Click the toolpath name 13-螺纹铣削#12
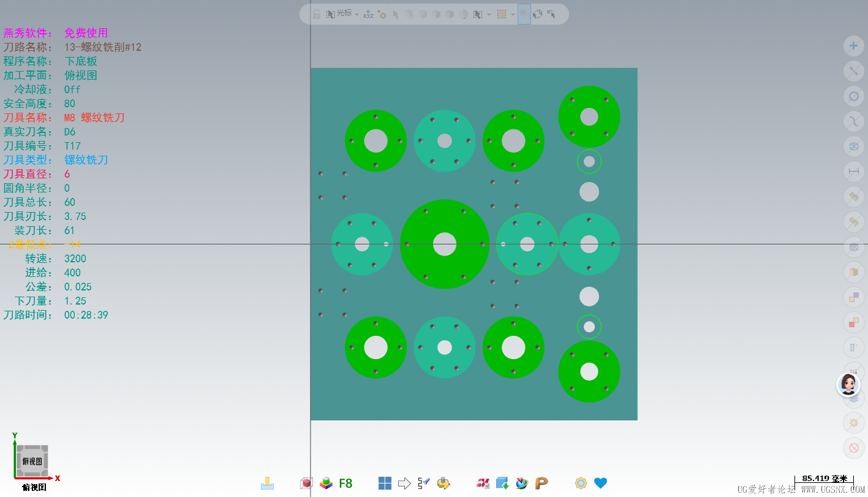Image resolution: width=868 pixels, height=497 pixels. (x=103, y=47)
